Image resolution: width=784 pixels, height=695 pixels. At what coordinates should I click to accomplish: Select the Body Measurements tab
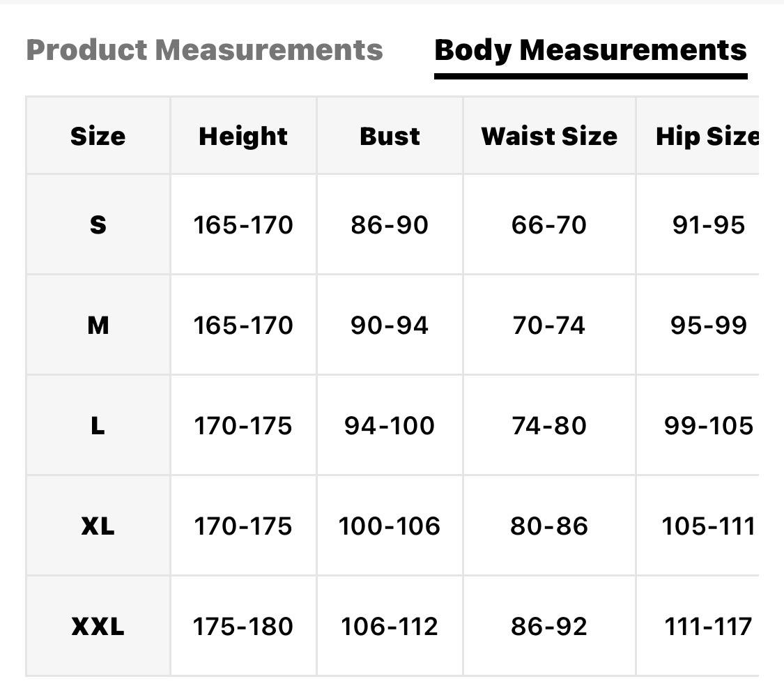coord(590,50)
